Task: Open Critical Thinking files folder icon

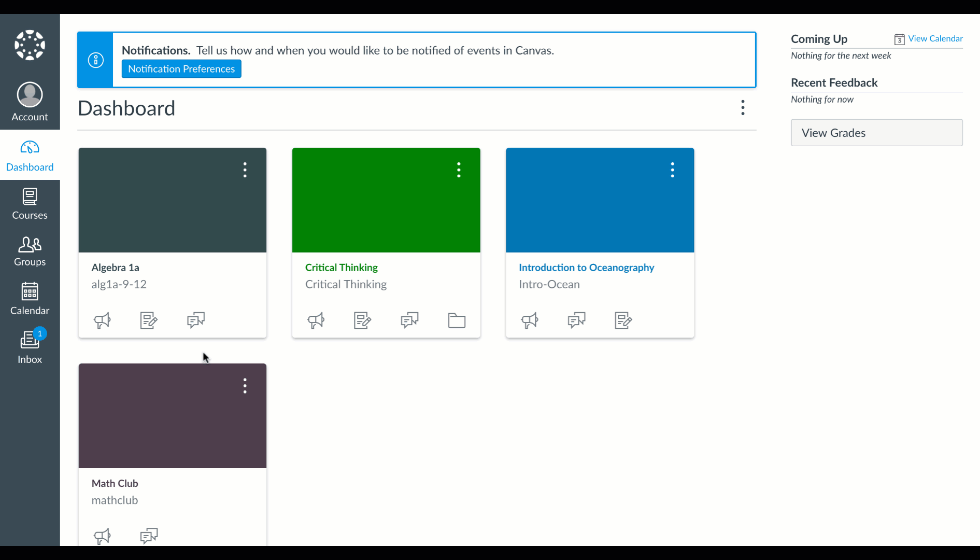Action: pos(457,320)
